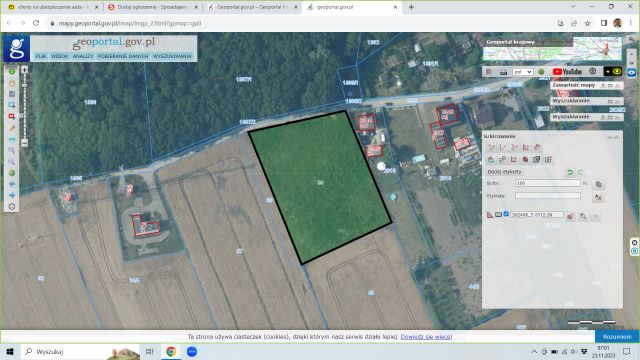The width and height of the screenshot is (640, 360).
Task: Click in the Bufor input field
Action: tap(548, 183)
